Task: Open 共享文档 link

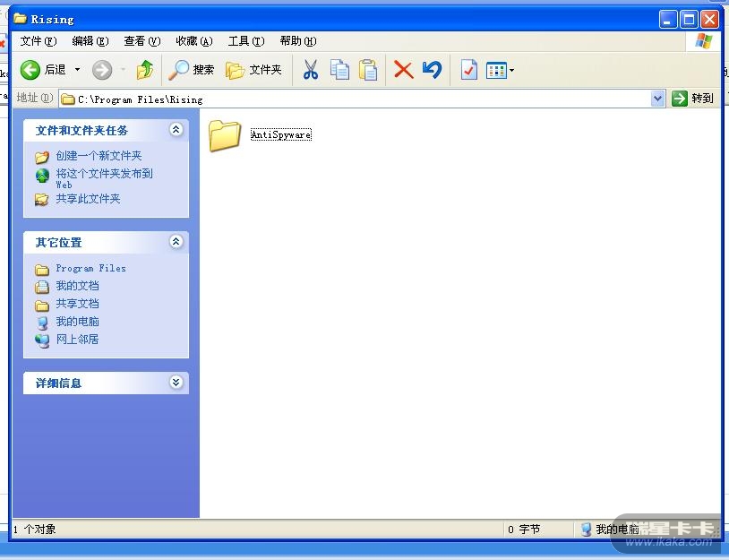Action: click(x=77, y=304)
